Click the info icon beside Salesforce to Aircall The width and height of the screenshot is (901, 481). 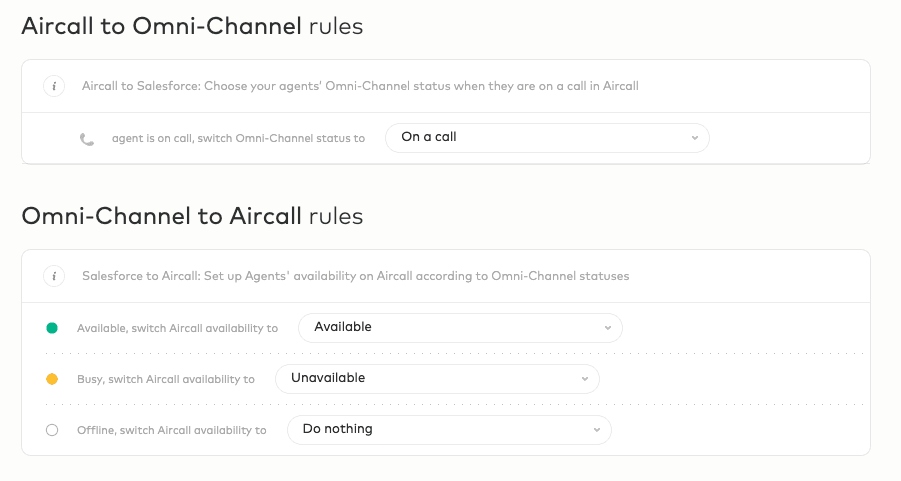[x=54, y=276]
